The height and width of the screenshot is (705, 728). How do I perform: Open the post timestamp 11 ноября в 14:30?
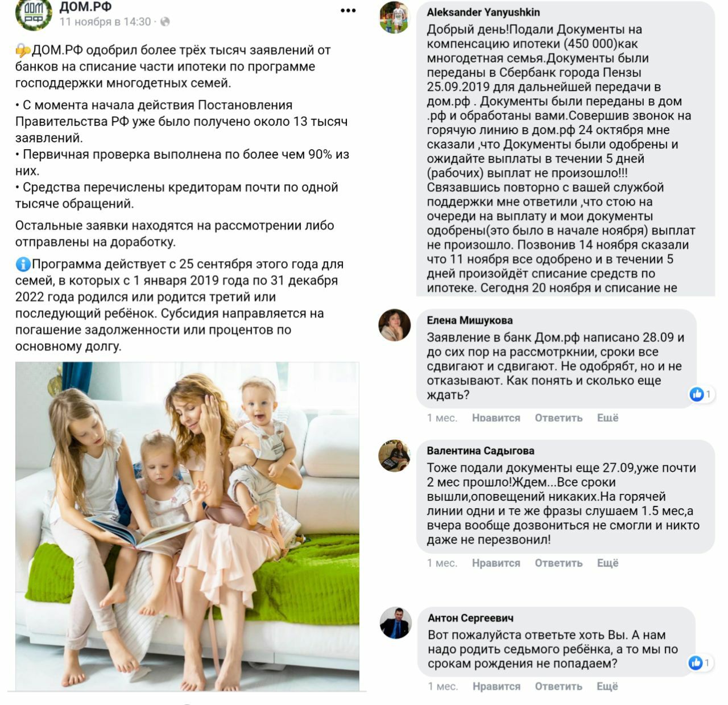(x=105, y=22)
